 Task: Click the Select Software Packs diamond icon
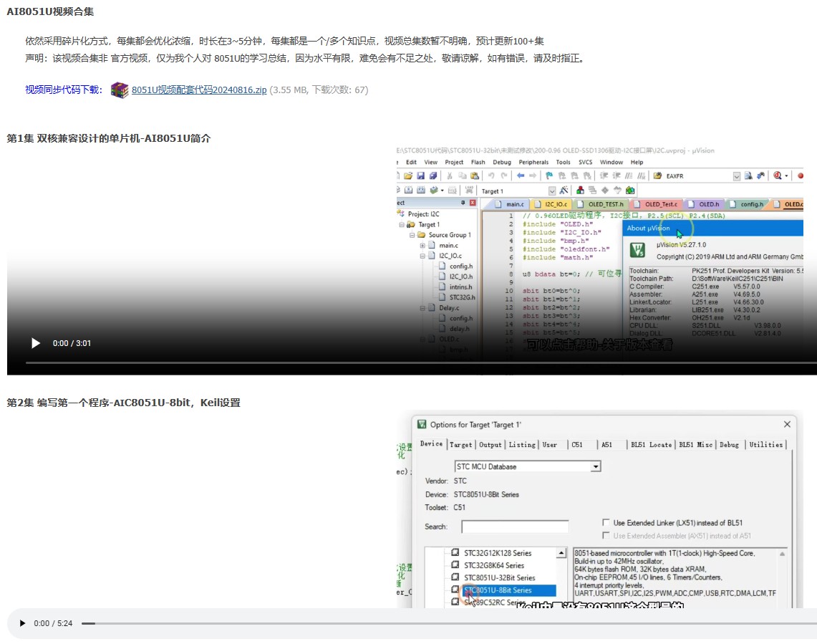[605, 191]
